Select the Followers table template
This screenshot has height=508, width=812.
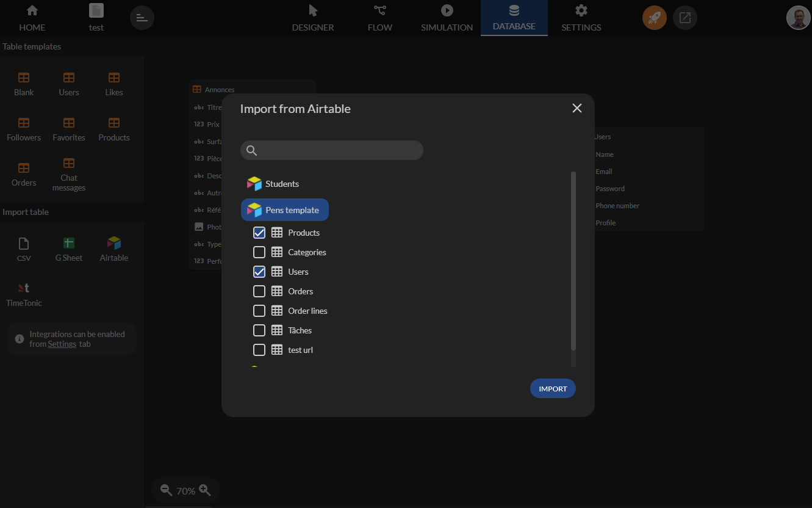tap(24, 129)
